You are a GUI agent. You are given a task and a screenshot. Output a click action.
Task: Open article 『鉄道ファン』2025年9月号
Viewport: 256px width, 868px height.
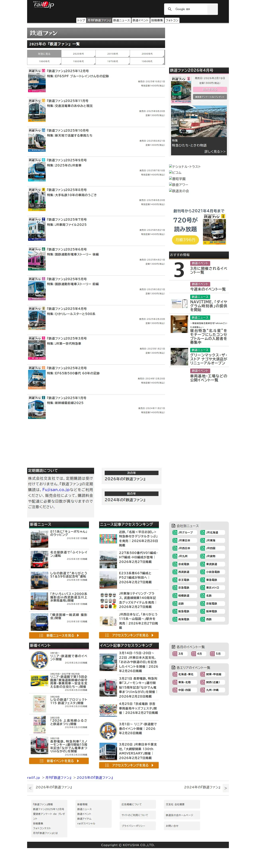pos(66,160)
